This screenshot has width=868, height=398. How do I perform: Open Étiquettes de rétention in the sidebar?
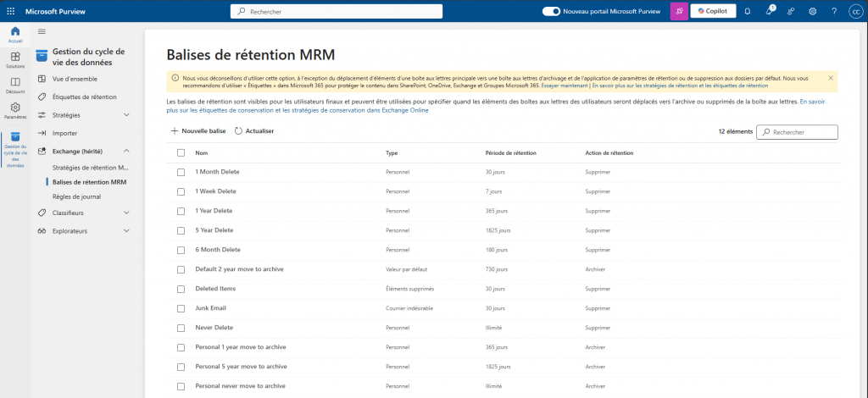coord(84,97)
